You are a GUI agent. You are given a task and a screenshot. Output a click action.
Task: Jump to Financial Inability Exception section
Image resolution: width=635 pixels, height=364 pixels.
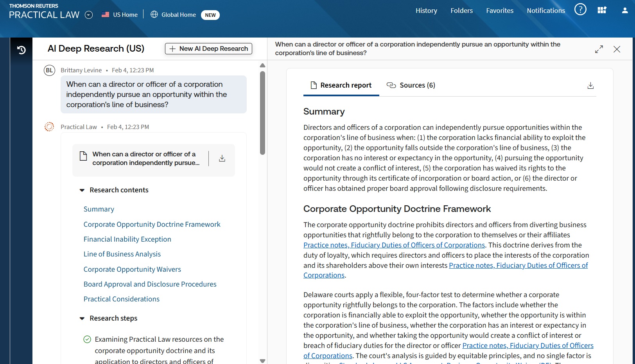(127, 239)
